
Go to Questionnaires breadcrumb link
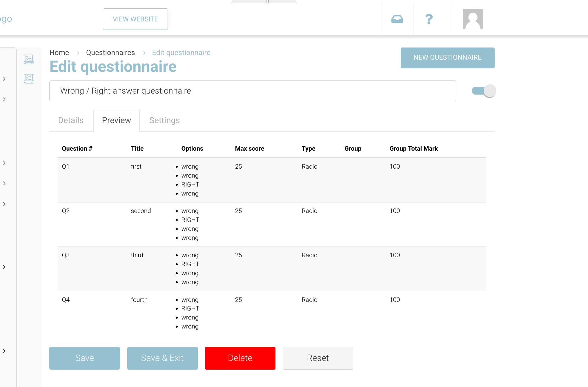(110, 53)
